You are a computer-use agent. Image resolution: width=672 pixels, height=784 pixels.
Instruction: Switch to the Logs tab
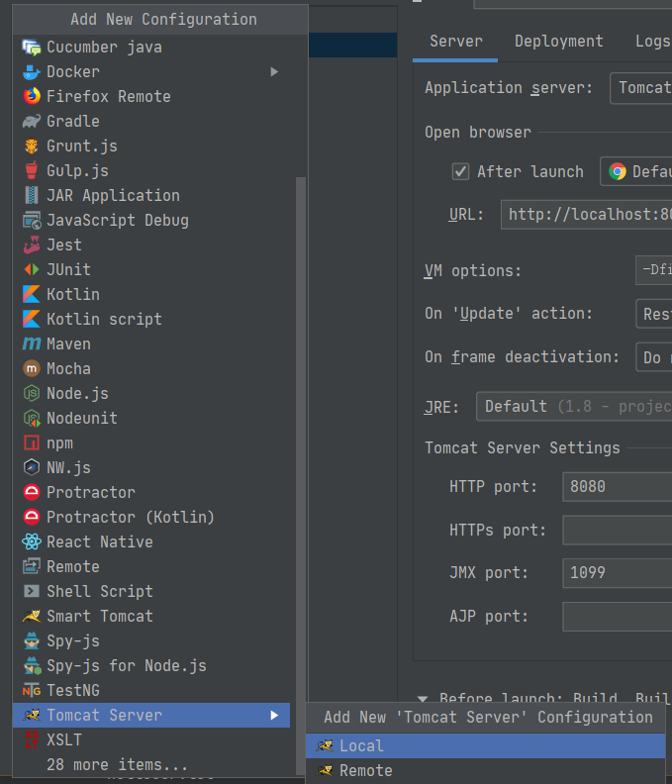(x=653, y=41)
